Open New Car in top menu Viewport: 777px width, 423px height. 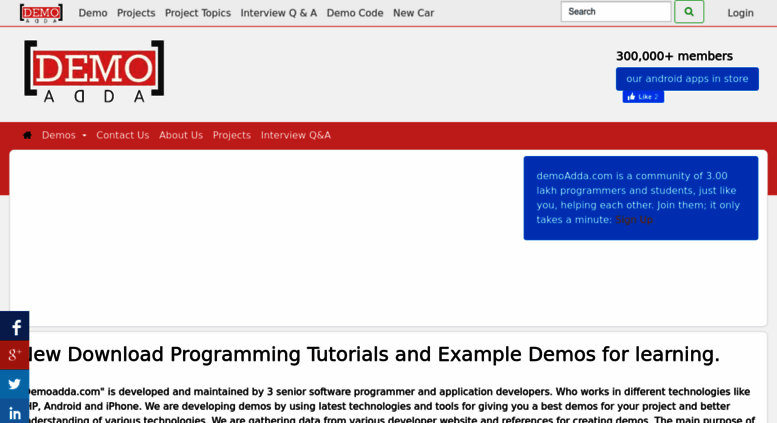pos(413,13)
